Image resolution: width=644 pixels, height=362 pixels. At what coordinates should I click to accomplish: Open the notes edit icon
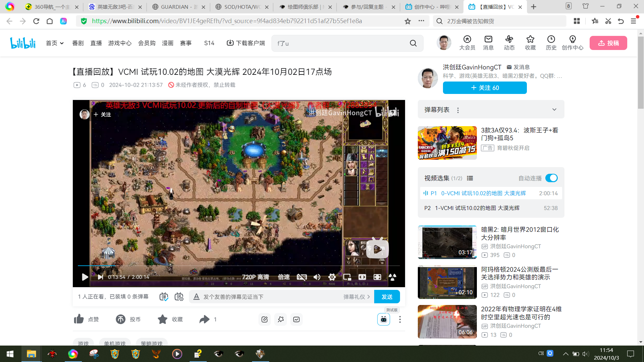264,319
